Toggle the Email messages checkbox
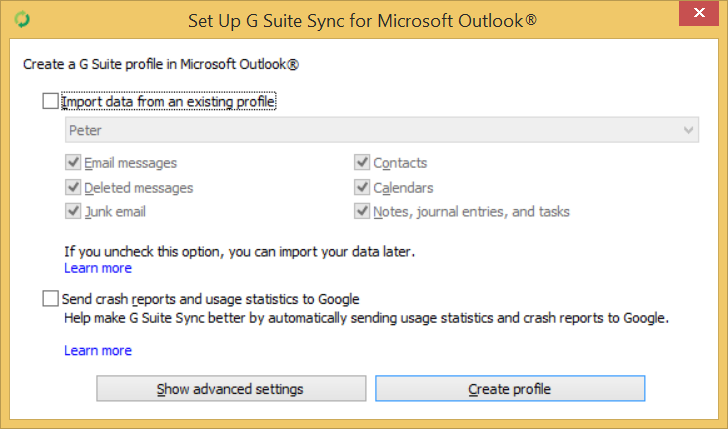The image size is (728, 429). coord(73,162)
